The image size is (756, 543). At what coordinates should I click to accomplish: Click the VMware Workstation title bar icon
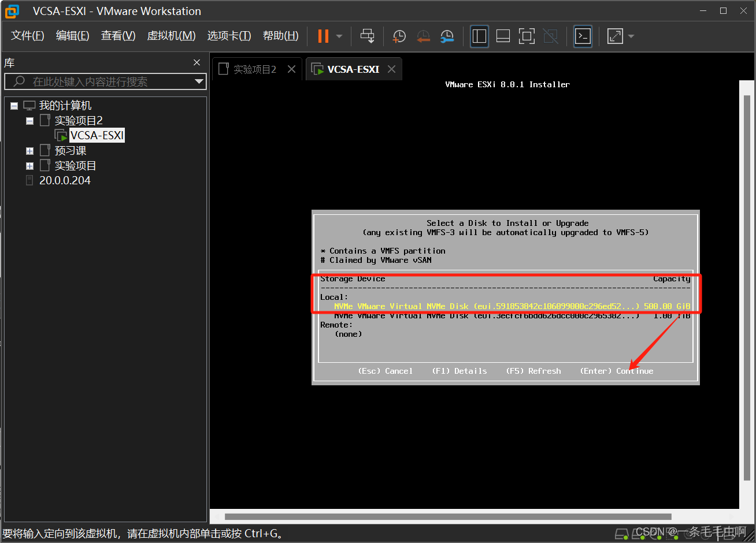coord(12,11)
